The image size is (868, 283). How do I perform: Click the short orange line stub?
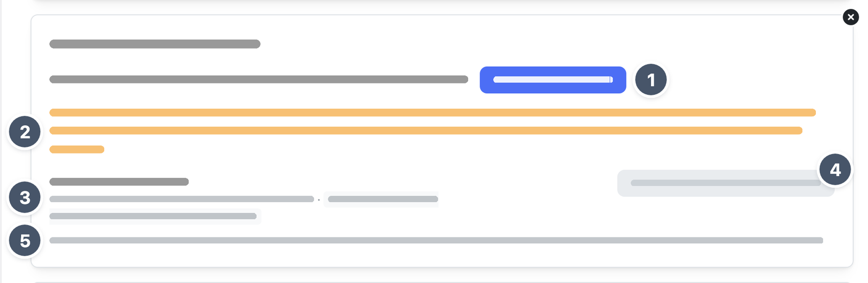[76, 149]
